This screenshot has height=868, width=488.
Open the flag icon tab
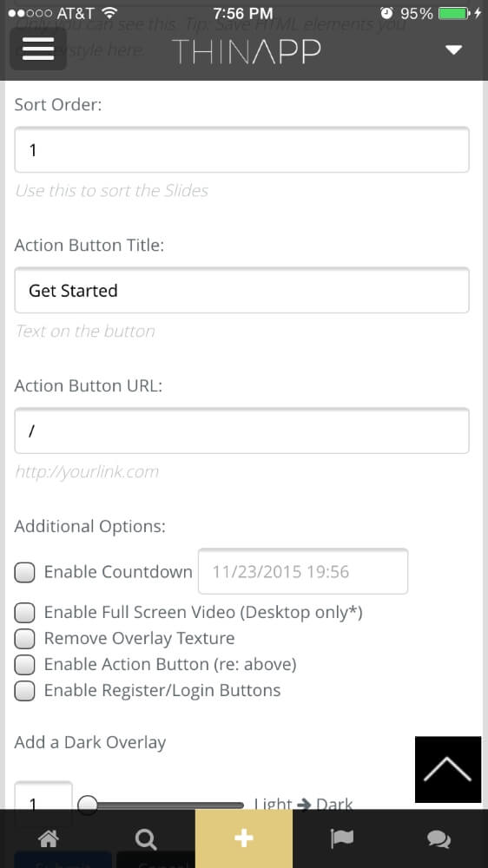342,838
